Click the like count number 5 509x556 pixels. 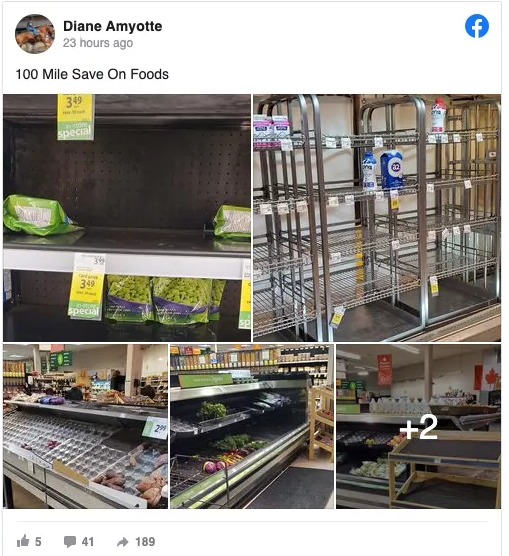(38, 541)
